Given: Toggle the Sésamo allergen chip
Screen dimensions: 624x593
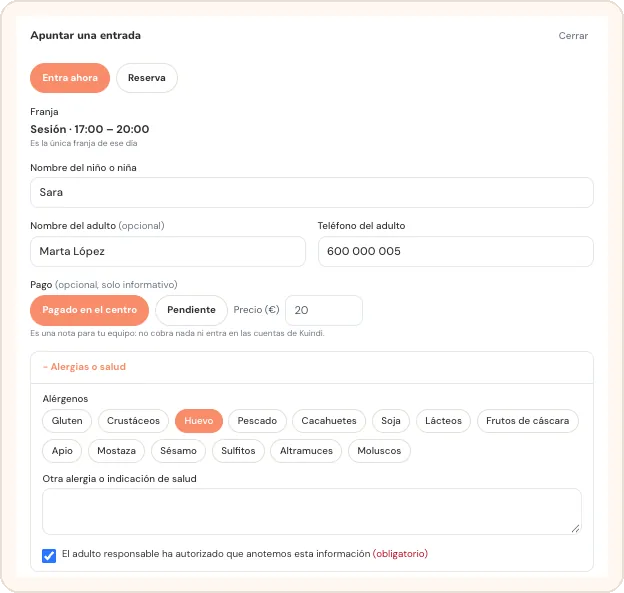Looking at the screenshot, I should (178, 451).
